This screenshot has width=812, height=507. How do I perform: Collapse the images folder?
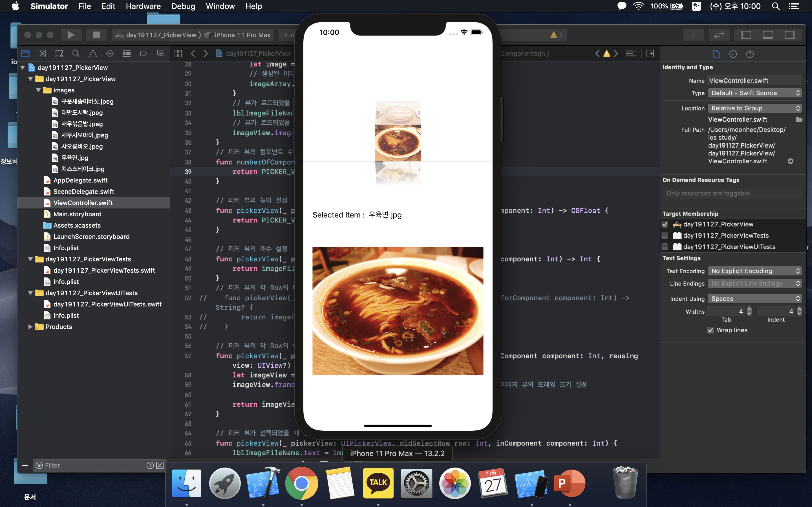38,90
